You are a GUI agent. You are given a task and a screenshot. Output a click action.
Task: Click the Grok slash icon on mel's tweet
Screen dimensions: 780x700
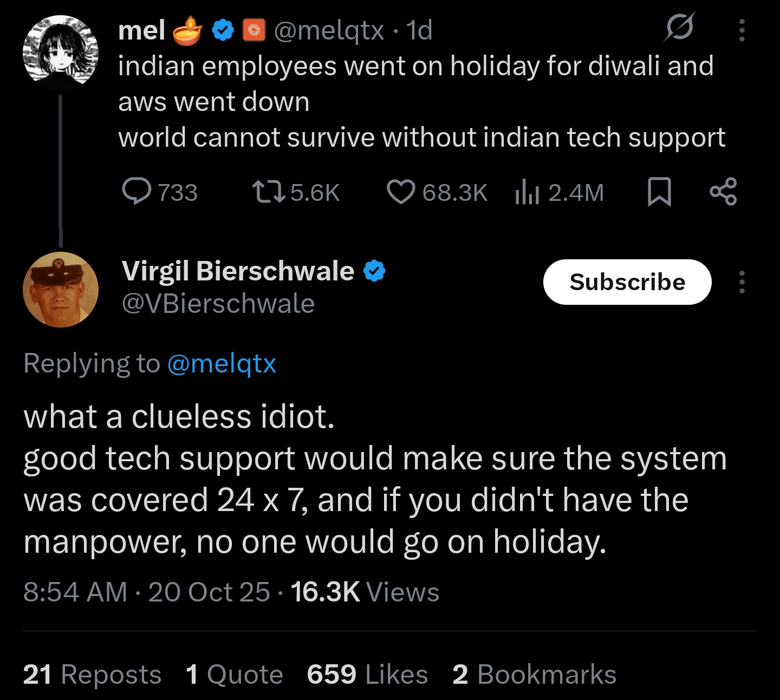(x=679, y=27)
